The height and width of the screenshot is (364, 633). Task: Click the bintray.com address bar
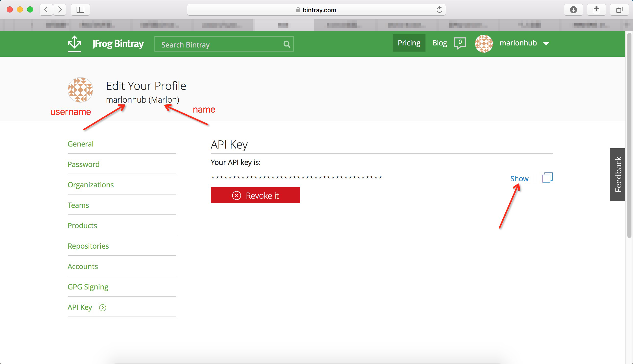tap(316, 10)
